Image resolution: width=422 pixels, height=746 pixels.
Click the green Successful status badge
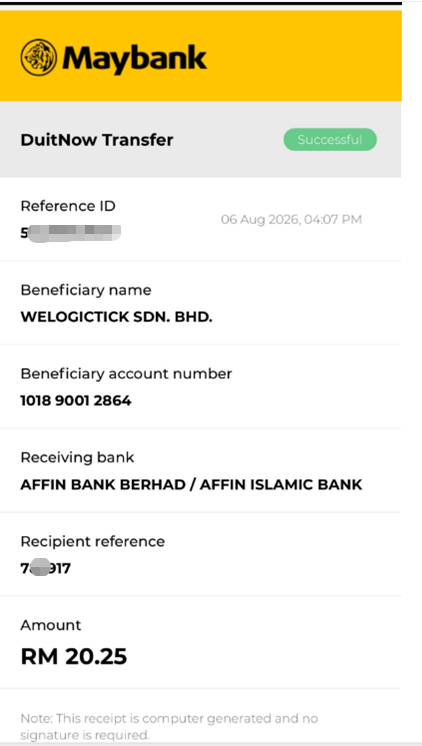(x=330, y=140)
